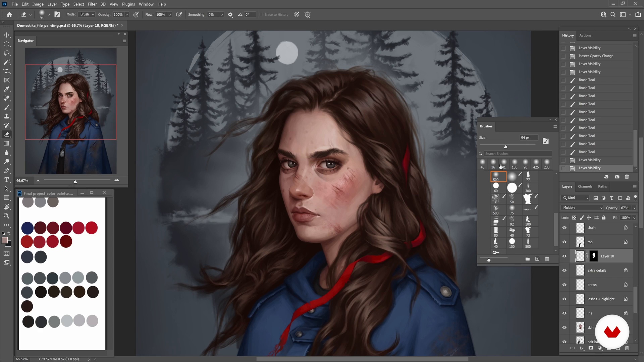Open the Filter menu
Image resolution: width=644 pixels, height=362 pixels.
point(92,4)
